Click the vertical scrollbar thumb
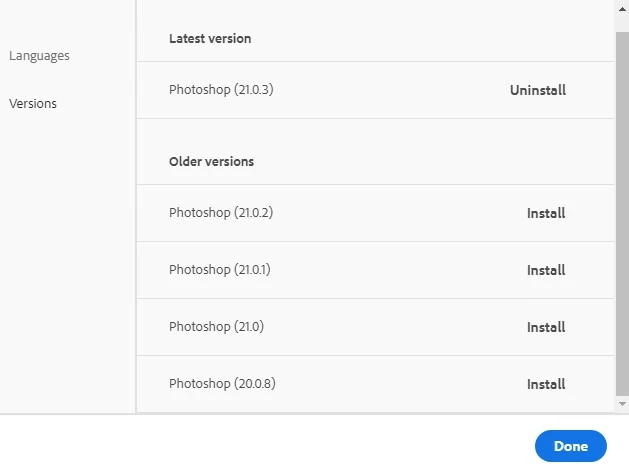The height and width of the screenshot is (476, 629). point(622,210)
